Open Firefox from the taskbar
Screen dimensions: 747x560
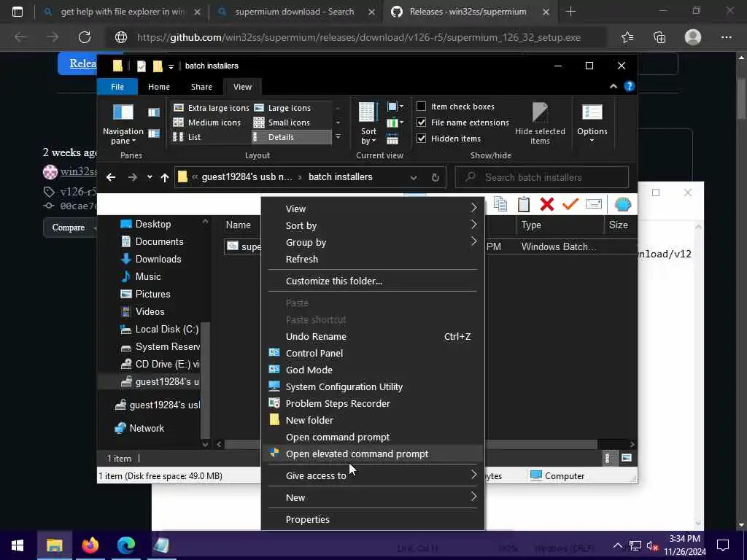[x=90, y=545]
